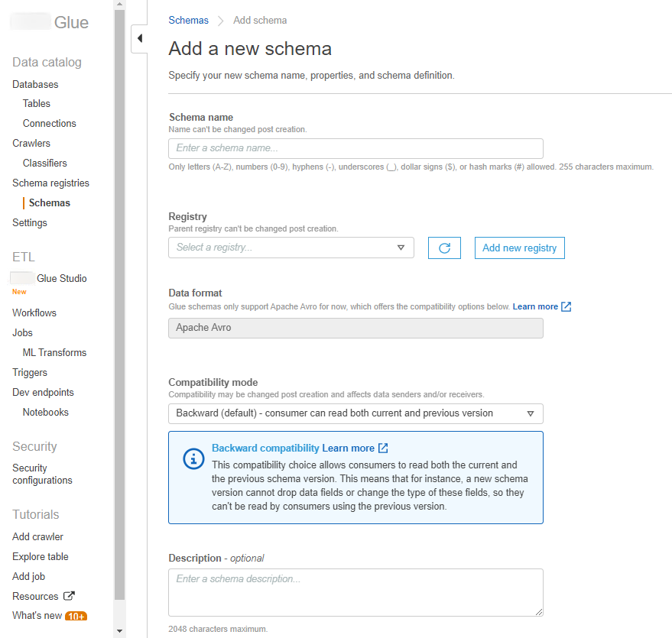
Task: Expand the Compatibility mode dropdown
Action: (x=355, y=413)
